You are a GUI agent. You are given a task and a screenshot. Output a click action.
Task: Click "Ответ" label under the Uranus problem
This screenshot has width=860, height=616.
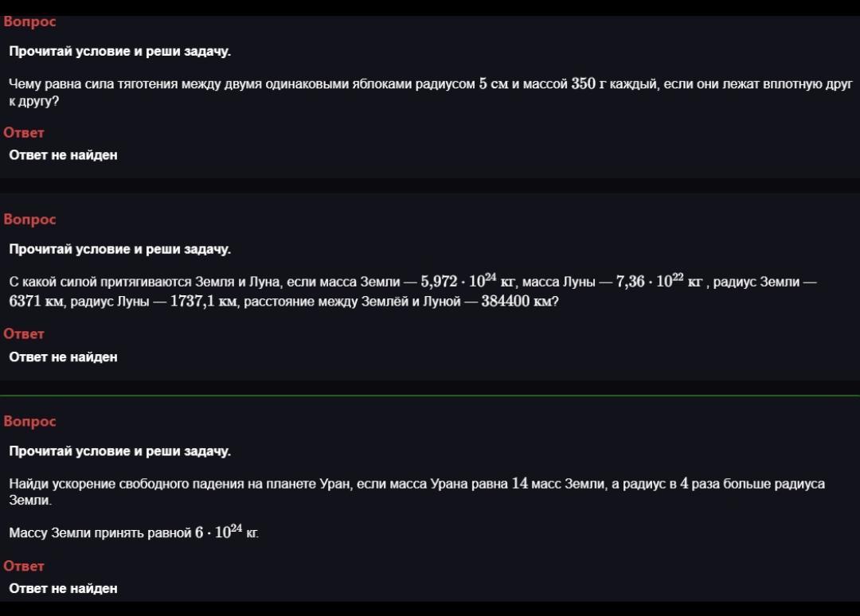point(24,566)
